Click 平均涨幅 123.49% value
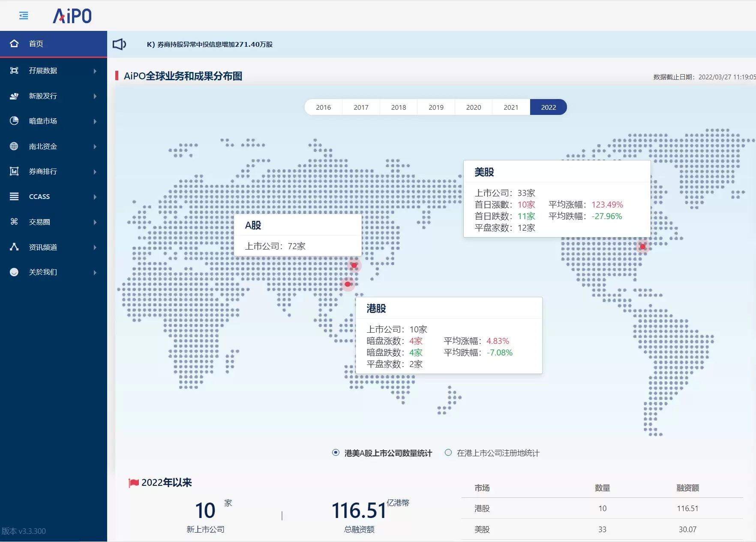 [607, 205]
